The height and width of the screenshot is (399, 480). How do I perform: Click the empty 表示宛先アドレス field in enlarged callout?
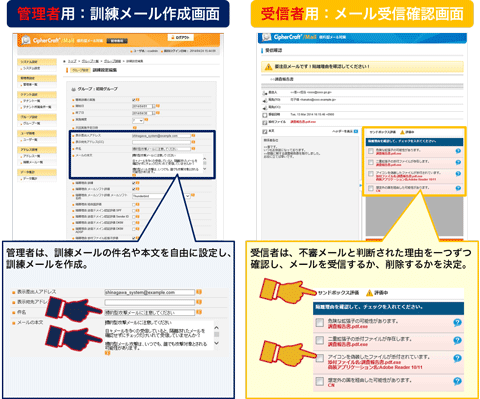click(x=150, y=302)
